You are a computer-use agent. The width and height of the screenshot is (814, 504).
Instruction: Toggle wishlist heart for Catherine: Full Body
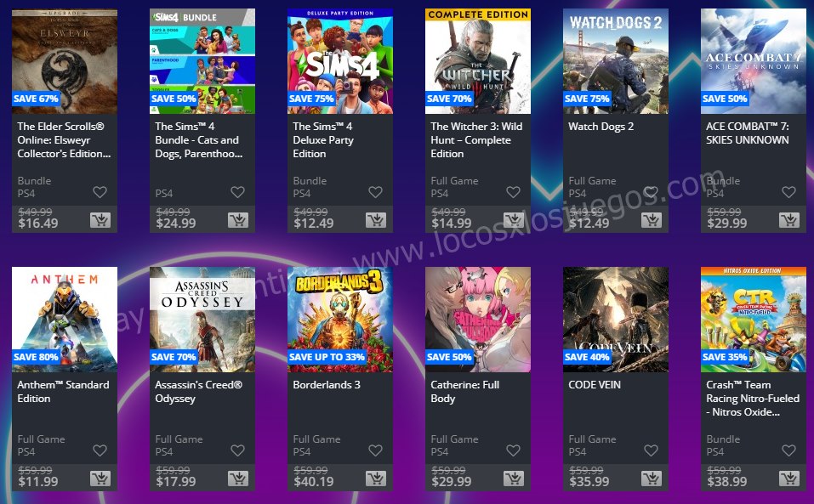pyautogui.click(x=513, y=450)
